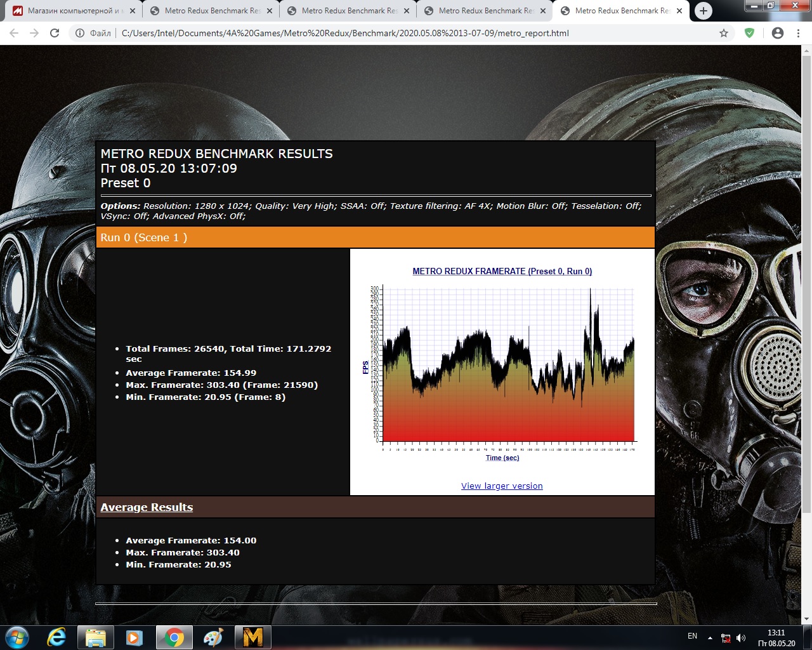This screenshot has width=812, height=650.
Task: Click the page scrollbar down arrow
Action: (x=807, y=619)
